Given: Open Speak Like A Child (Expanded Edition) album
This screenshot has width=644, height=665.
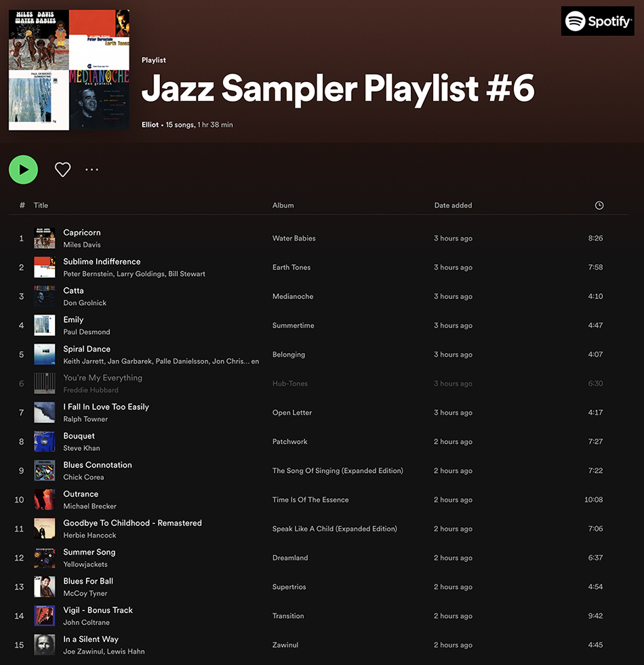Looking at the screenshot, I should pyautogui.click(x=335, y=529).
